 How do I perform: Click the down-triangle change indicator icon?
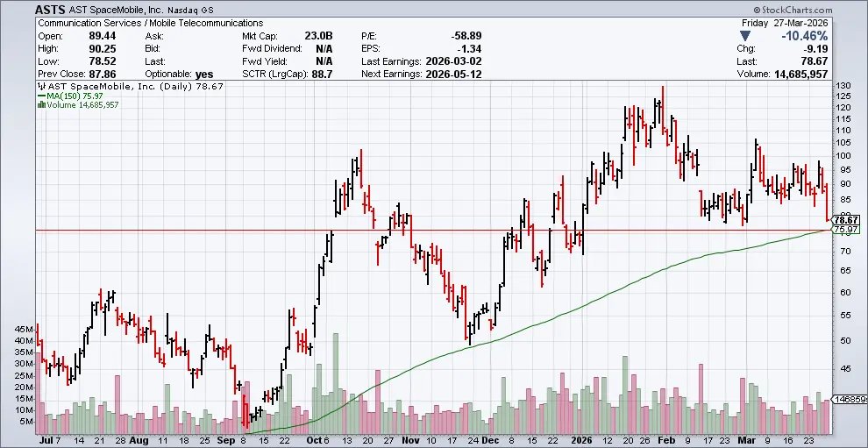tap(745, 36)
